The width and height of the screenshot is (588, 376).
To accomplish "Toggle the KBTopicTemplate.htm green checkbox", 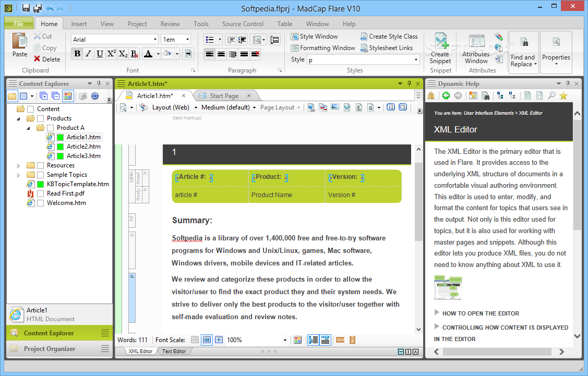I will pos(41,184).
